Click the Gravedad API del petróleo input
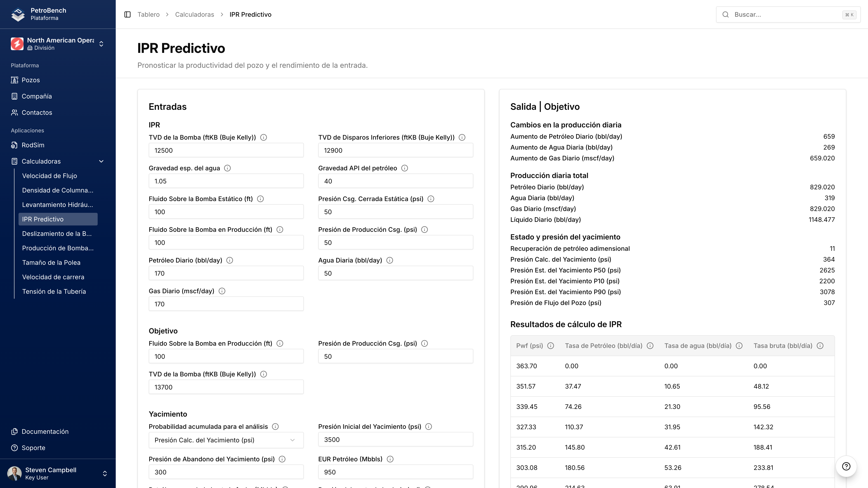Image resolution: width=868 pixels, height=488 pixels. click(x=395, y=181)
